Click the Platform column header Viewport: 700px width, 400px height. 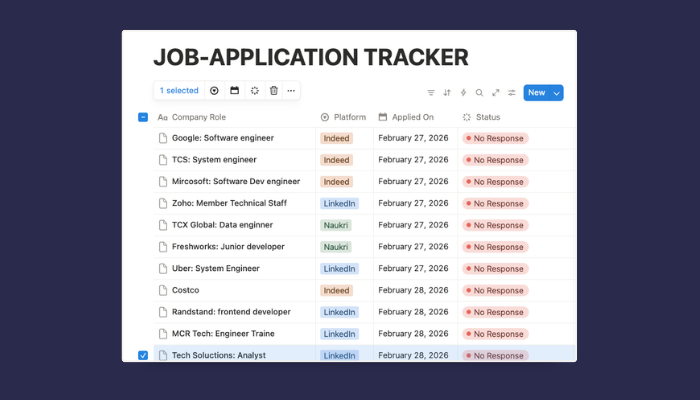[x=344, y=117]
